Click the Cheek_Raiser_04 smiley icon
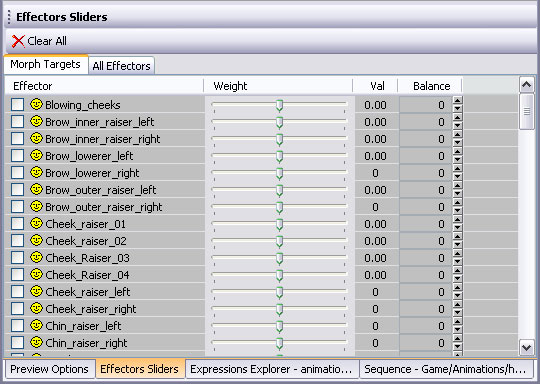 coord(36,274)
